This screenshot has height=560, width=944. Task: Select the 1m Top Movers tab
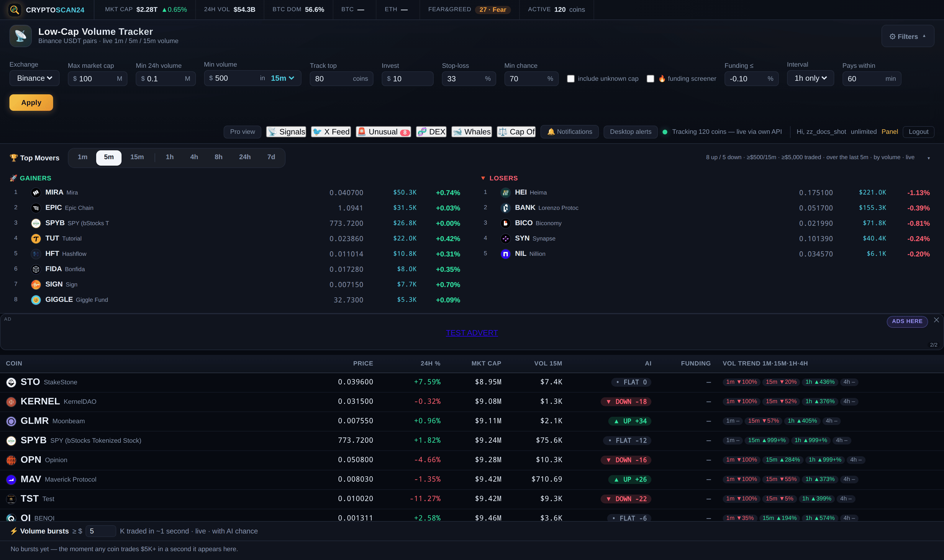click(82, 157)
